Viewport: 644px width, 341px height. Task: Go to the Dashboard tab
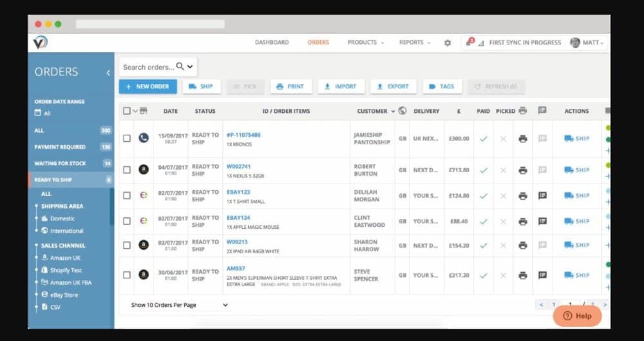click(x=272, y=43)
